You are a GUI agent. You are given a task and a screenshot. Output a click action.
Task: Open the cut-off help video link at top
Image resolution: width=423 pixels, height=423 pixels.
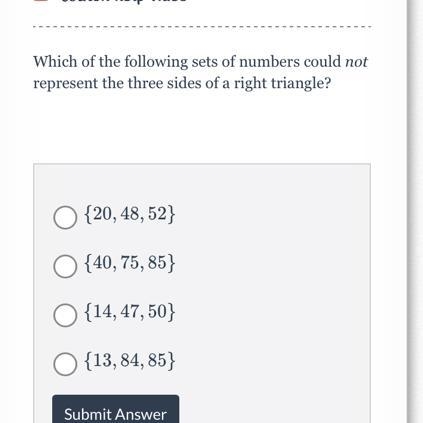[123, 1]
